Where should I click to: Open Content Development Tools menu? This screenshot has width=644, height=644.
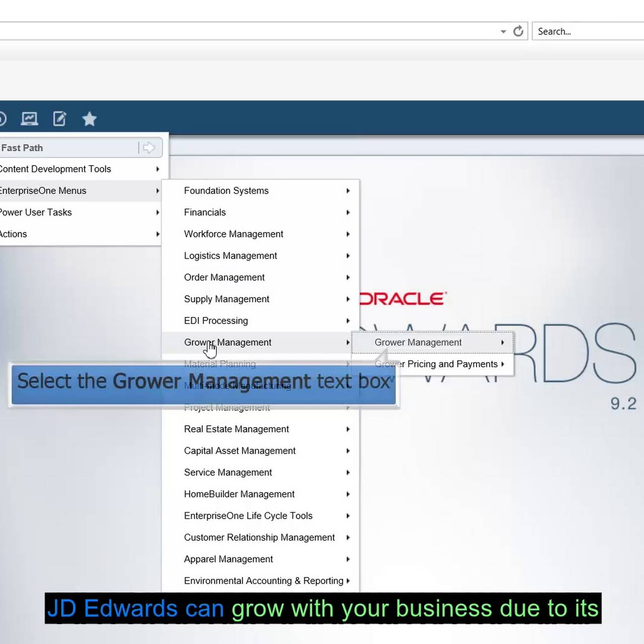(80, 169)
